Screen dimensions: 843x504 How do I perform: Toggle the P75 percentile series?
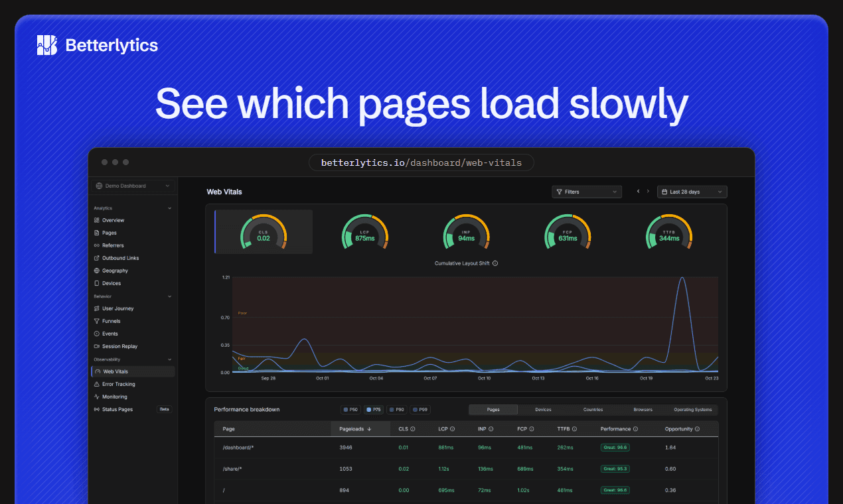374,410
